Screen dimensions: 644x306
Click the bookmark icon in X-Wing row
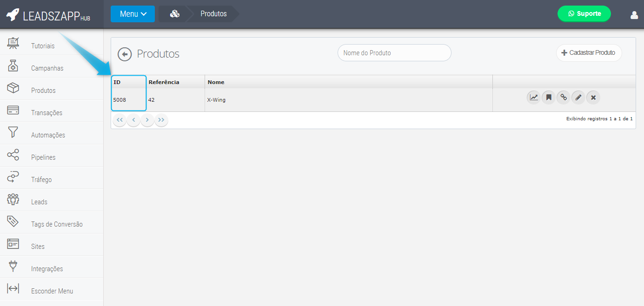pyautogui.click(x=549, y=98)
